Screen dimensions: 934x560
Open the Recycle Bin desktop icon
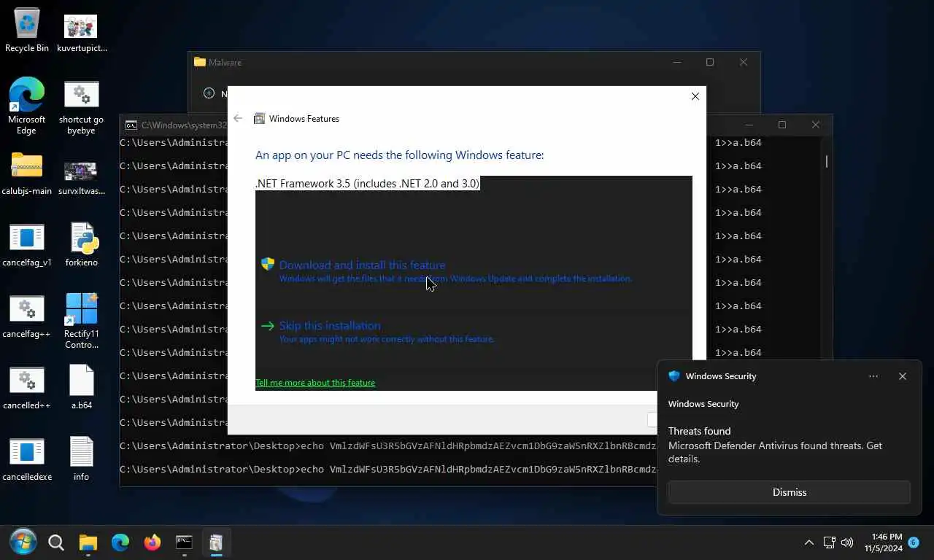pyautogui.click(x=27, y=31)
